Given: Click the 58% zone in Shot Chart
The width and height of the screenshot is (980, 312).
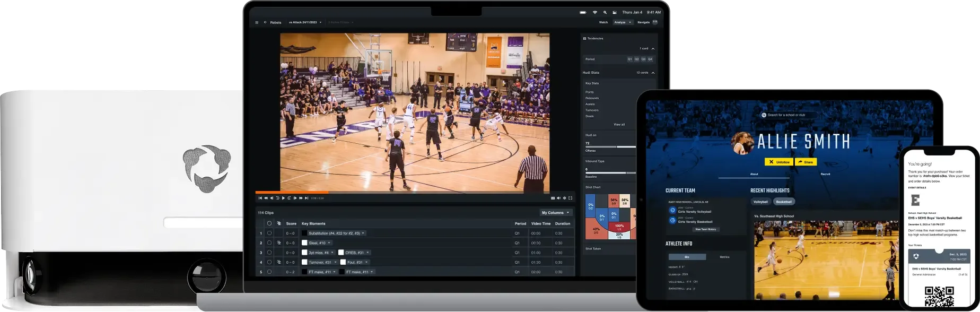Looking at the screenshot, I should point(614,201).
